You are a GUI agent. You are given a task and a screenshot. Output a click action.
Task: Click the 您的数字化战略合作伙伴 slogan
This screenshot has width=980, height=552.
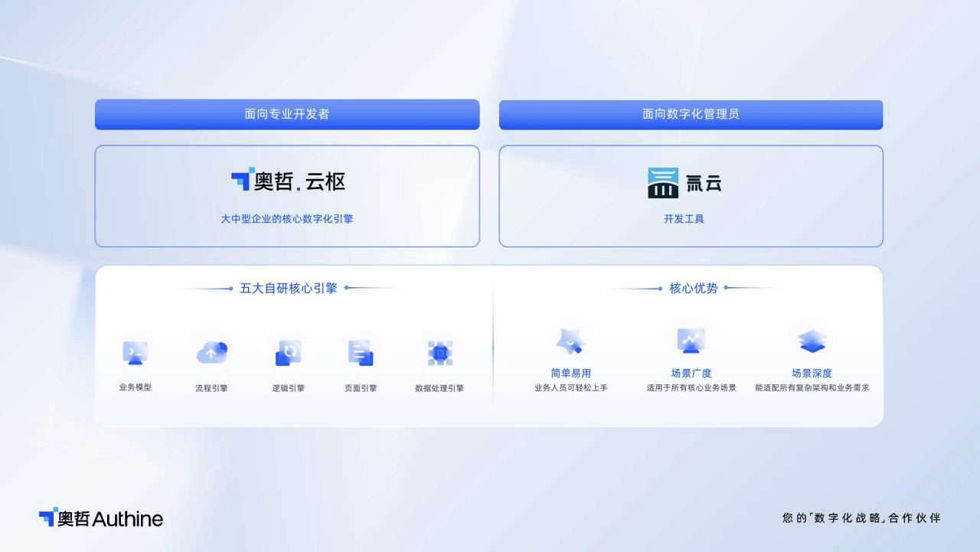pos(861,518)
